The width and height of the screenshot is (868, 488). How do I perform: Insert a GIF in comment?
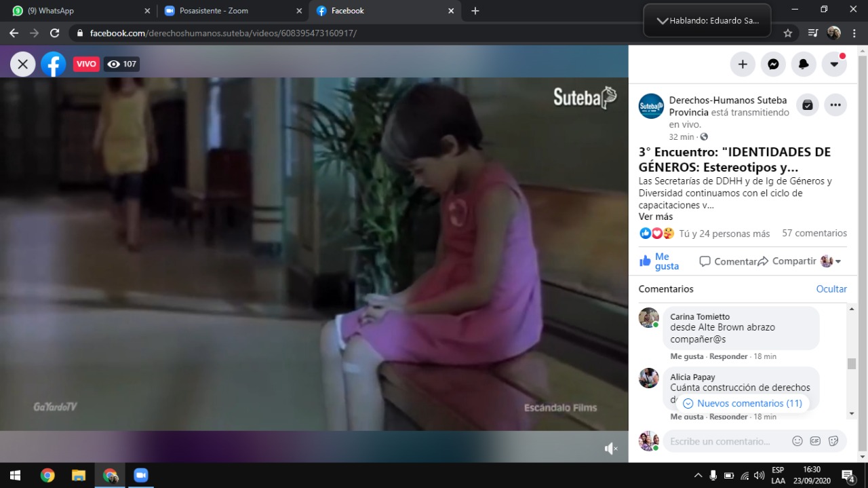[815, 441]
